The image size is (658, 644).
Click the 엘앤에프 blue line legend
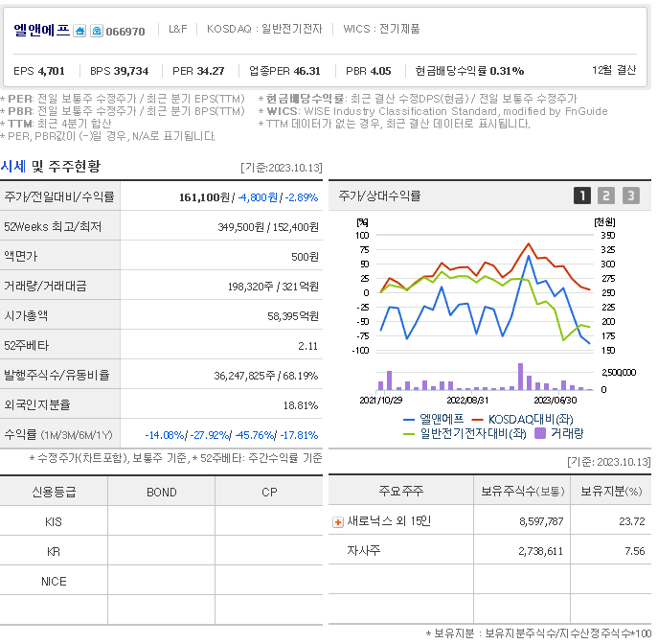pyautogui.click(x=434, y=419)
